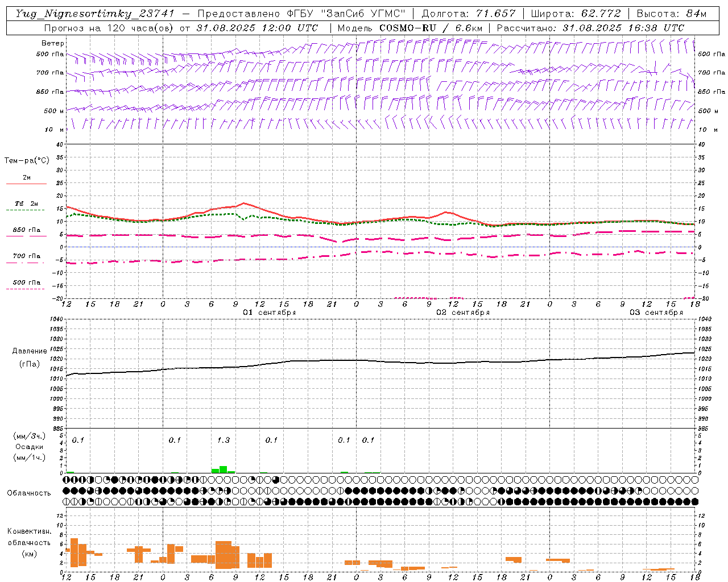The width and height of the screenshot is (728, 582).
Task: Click the elevation text Высота: 84м
Action: point(671,14)
